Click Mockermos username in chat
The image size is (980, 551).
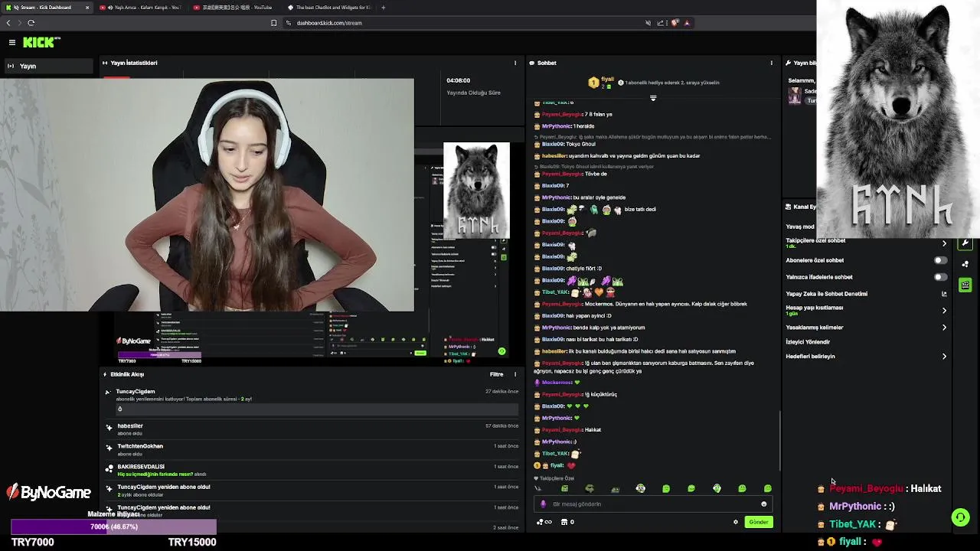pos(557,383)
